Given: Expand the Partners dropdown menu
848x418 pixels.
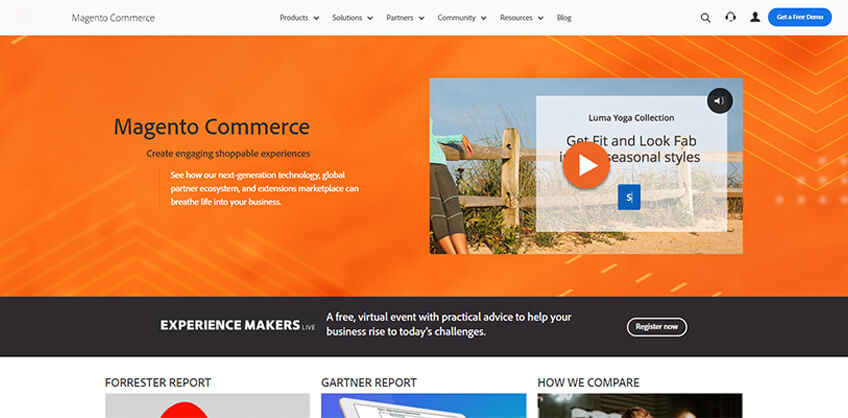Looking at the screenshot, I should pos(405,18).
